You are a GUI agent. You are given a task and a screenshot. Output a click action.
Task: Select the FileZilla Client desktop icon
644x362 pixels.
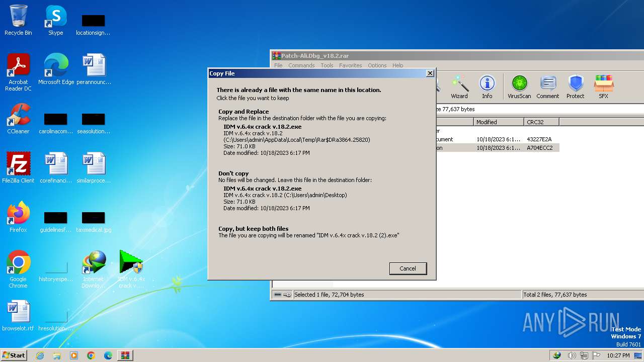pos(18,168)
